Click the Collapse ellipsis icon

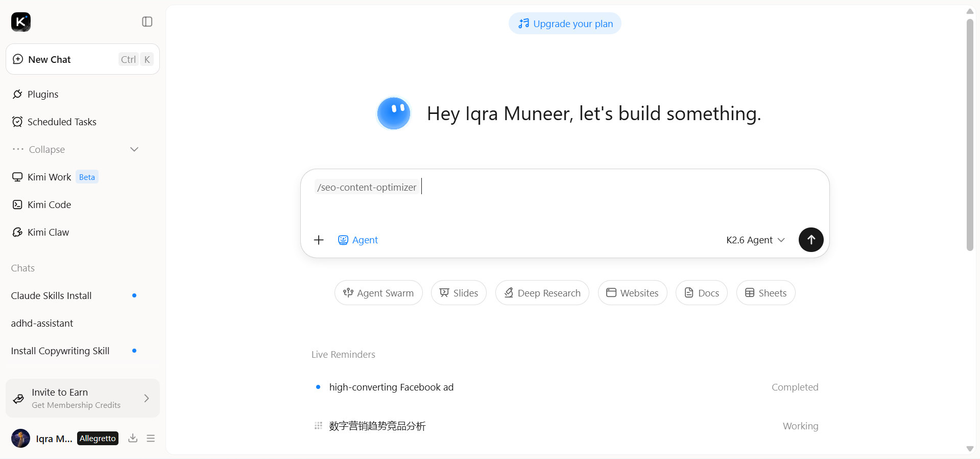click(18, 149)
